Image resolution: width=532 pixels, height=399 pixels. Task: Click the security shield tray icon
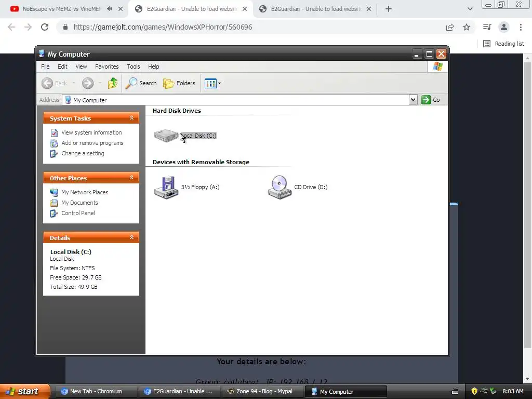[474, 391]
